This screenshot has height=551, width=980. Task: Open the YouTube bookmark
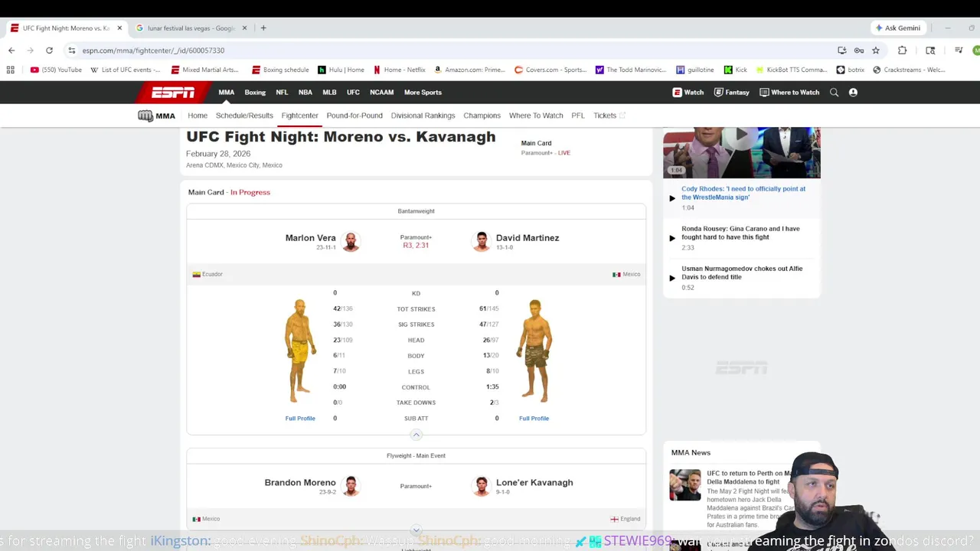pyautogui.click(x=56, y=70)
